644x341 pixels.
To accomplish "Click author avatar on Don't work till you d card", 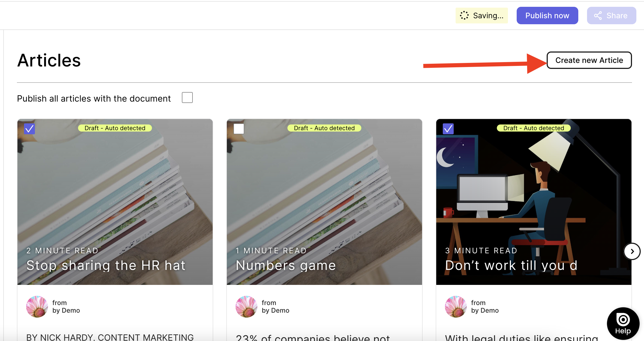I will [456, 307].
